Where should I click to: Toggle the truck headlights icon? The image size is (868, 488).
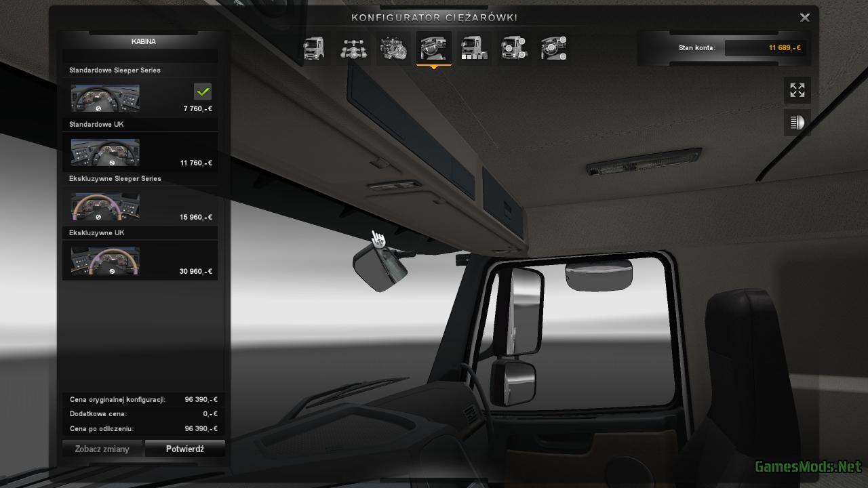click(x=797, y=123)
